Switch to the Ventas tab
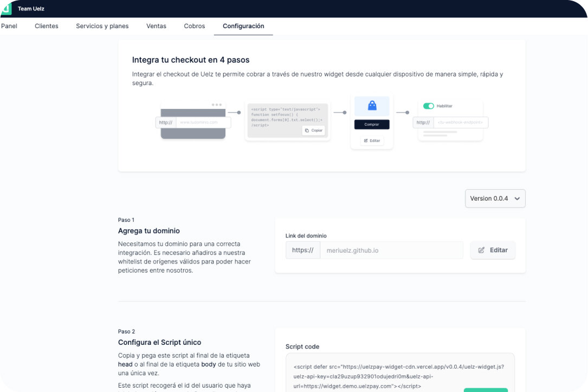This screenshot has height=392, width=588. [156, 26]
